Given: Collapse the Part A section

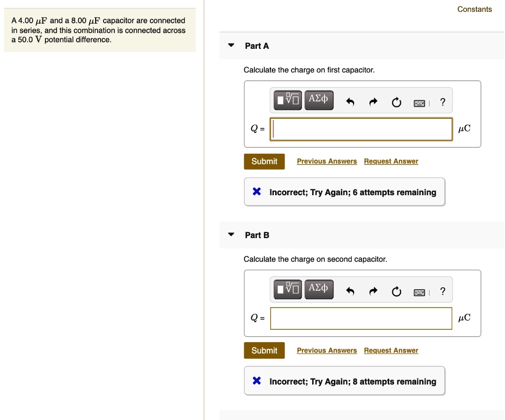Looking at the screenshot, I should (x=231, y=45).
